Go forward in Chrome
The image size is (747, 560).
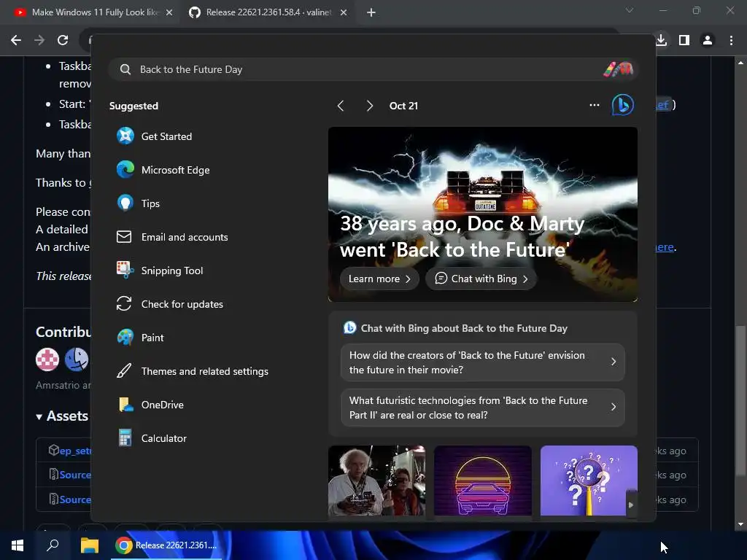39,40
